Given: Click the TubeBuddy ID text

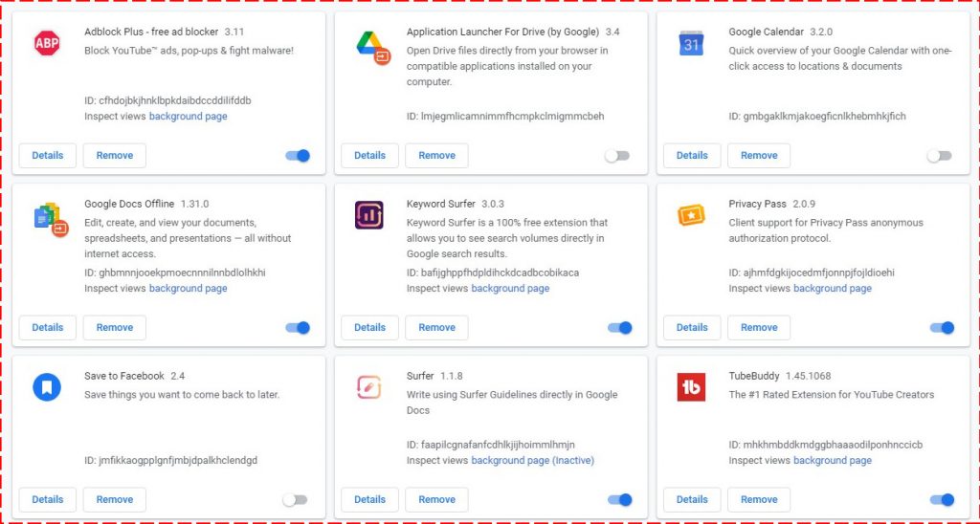Looking at the screenshot, I should pos(826,445).
